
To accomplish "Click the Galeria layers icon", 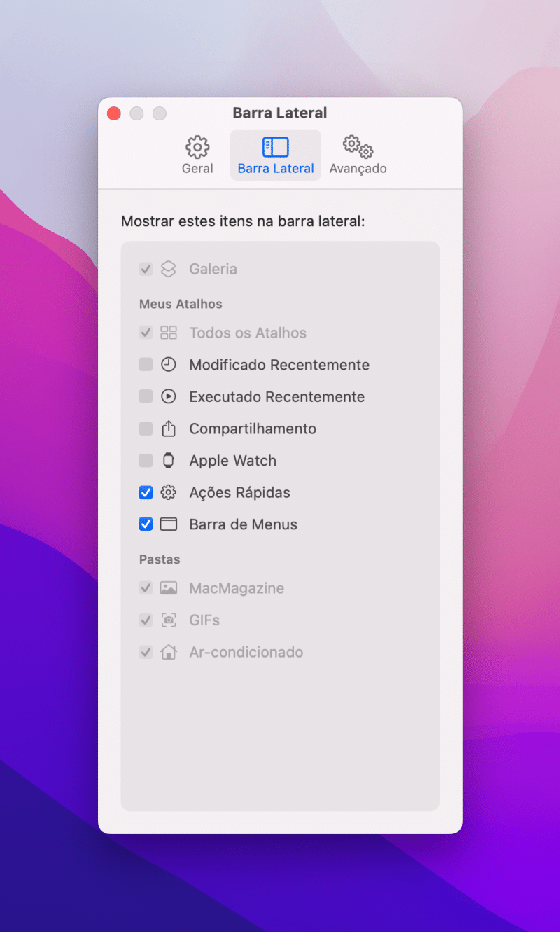I will (167, 268).
